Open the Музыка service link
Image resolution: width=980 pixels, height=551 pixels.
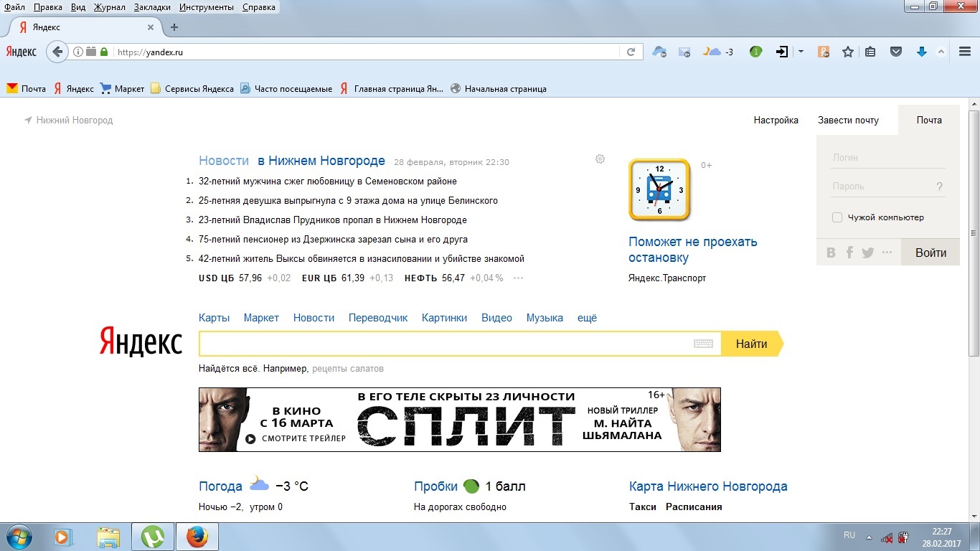(545, 318)
